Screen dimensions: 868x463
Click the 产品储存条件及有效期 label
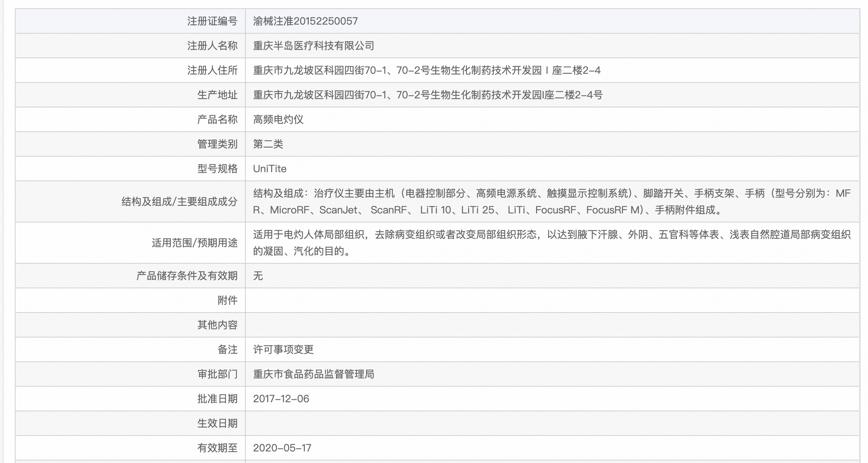click(x=187, y=276)
